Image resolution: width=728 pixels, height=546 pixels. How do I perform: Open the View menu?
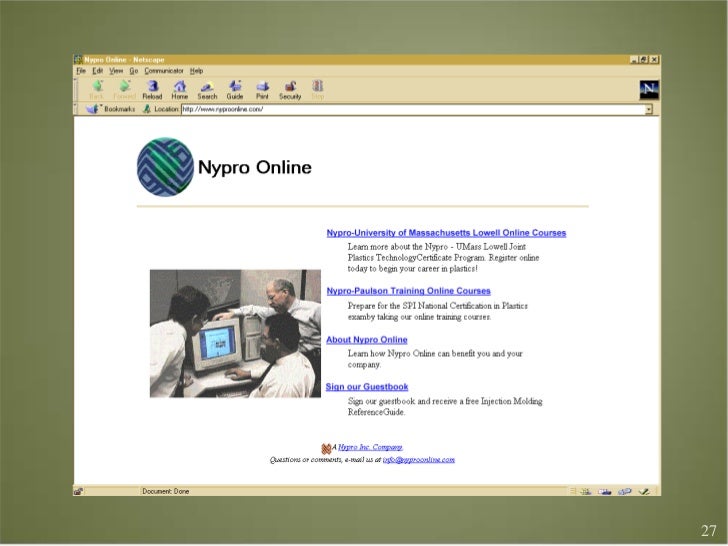(116, 71)
